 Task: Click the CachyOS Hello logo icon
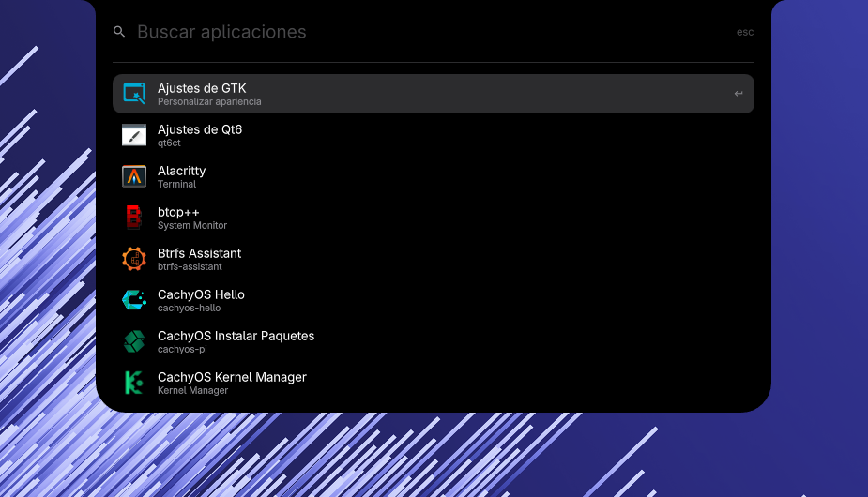pos(134,300)
